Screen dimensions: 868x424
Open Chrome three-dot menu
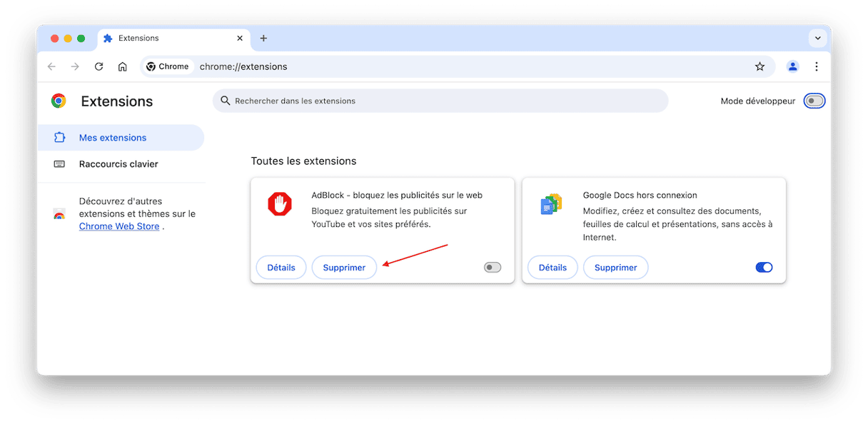click(x=817, y=66)
